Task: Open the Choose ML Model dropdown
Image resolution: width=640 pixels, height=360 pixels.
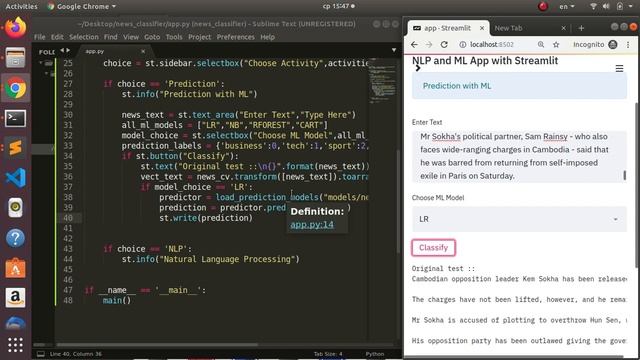Action: (x=519, y=219)
